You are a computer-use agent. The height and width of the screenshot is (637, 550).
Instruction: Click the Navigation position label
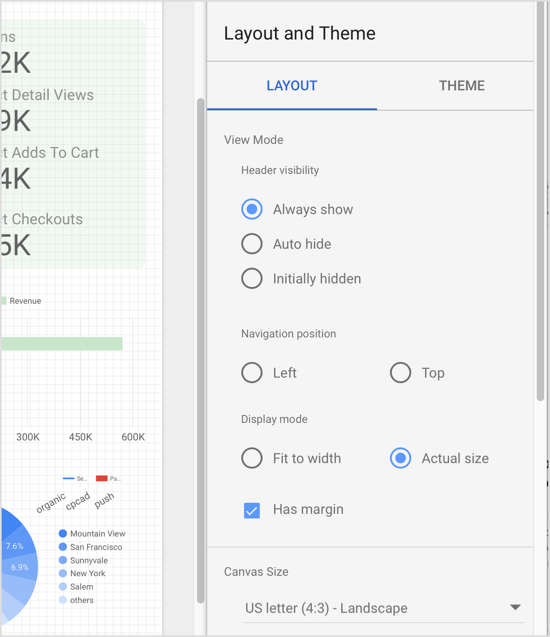click(288, 334)
